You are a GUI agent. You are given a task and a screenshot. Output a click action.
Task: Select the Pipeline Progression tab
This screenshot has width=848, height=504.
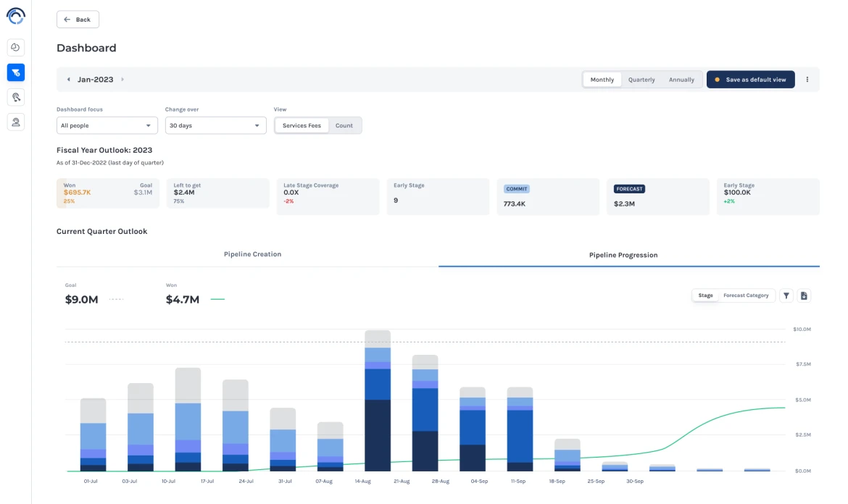pyautogui.click(x=623, y=255)
